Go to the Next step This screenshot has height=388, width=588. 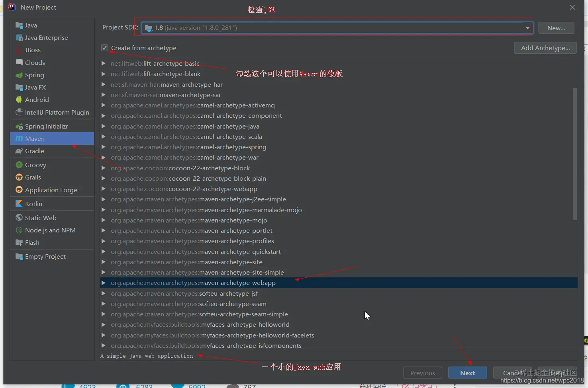[468, 373]
